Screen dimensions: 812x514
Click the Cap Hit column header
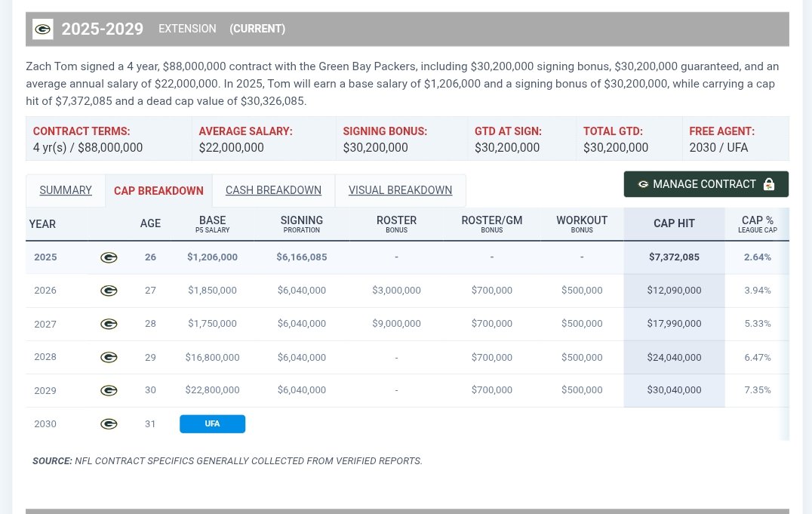tap(674, 223)
